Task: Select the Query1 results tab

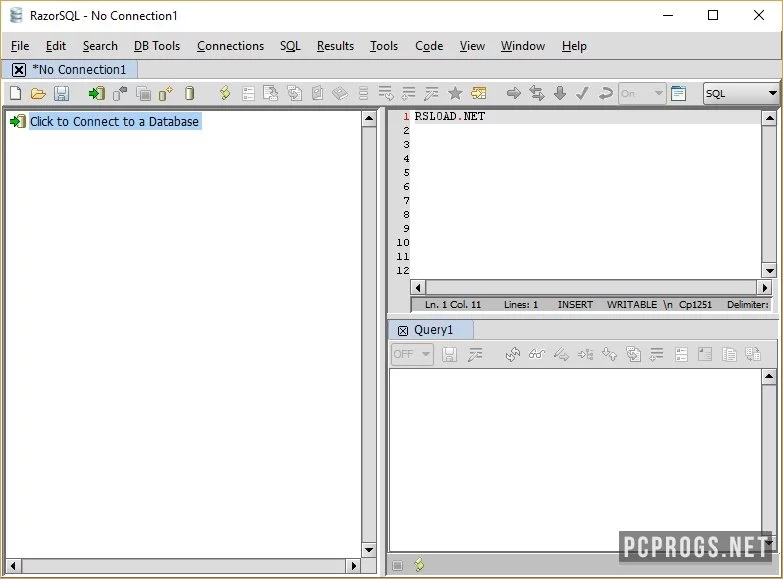Action: coord(433,330)
